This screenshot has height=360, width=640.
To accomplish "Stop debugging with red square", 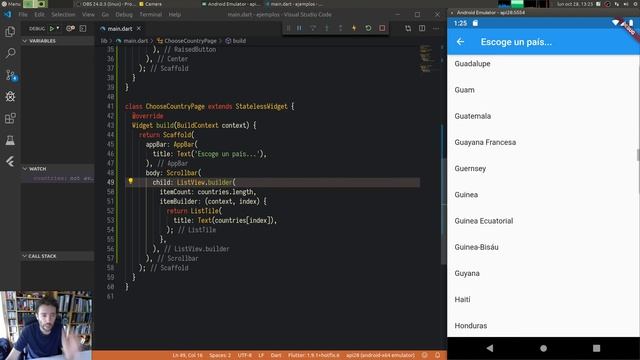I will click(x=382, y=28).
